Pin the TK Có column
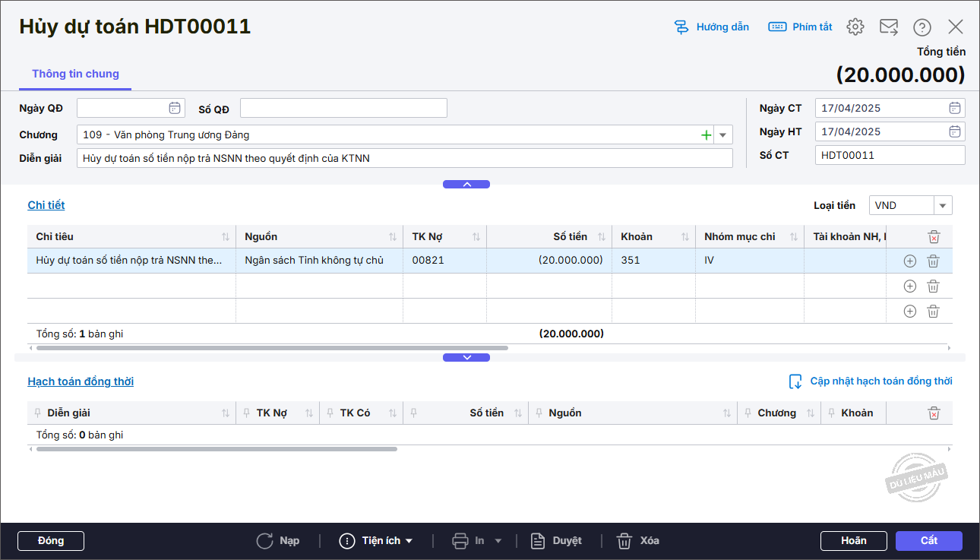The image size is (980, 560). click(330, 413)
